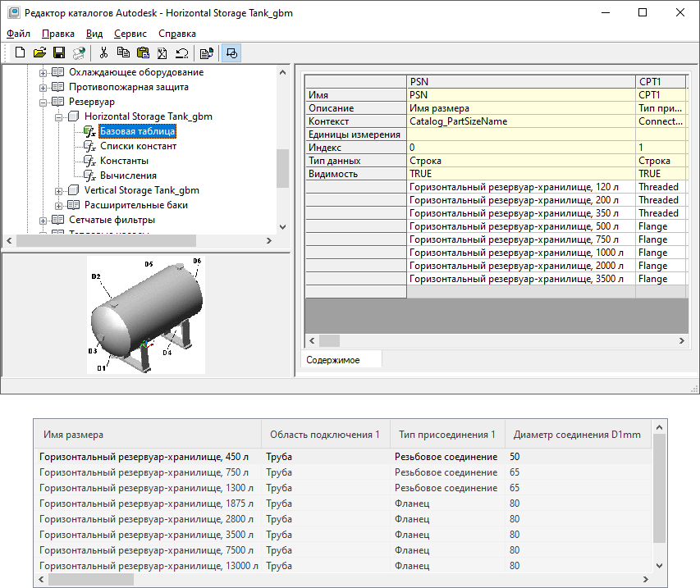Click the Catalog_PartSizeName context cell
700x588 pixels.
tap(521, 121)
